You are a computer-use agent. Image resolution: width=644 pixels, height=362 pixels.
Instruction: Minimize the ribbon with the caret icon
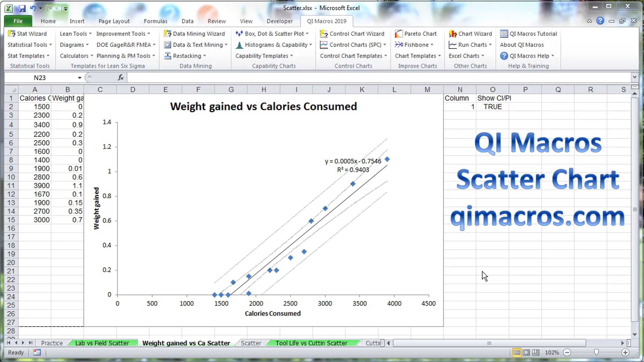pos(589,21)
